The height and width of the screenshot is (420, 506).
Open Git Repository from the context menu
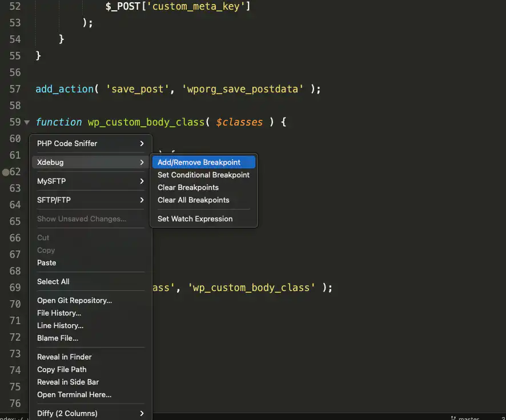(x=74, y=300)
